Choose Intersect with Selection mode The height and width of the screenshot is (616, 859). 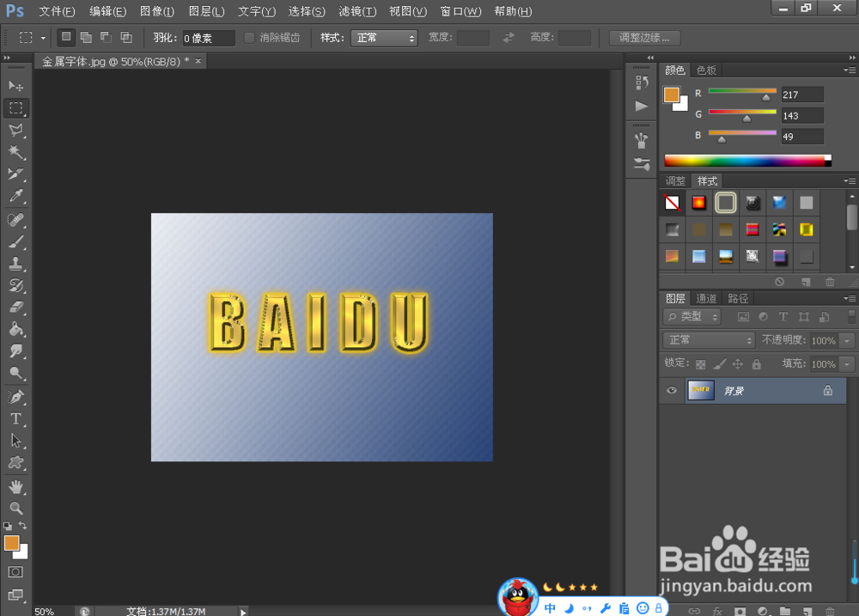click(x=126, y=37)
